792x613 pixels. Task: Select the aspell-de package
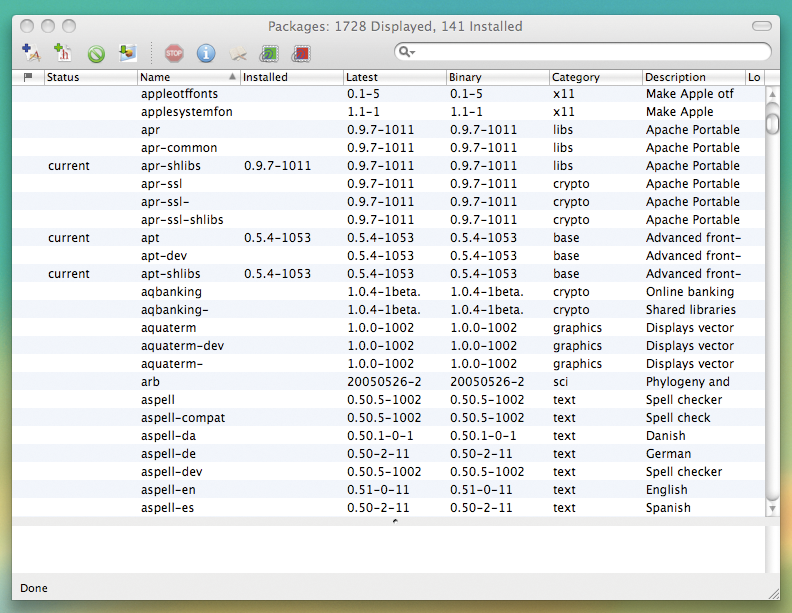pyautogui.click(x=168, y=454)
